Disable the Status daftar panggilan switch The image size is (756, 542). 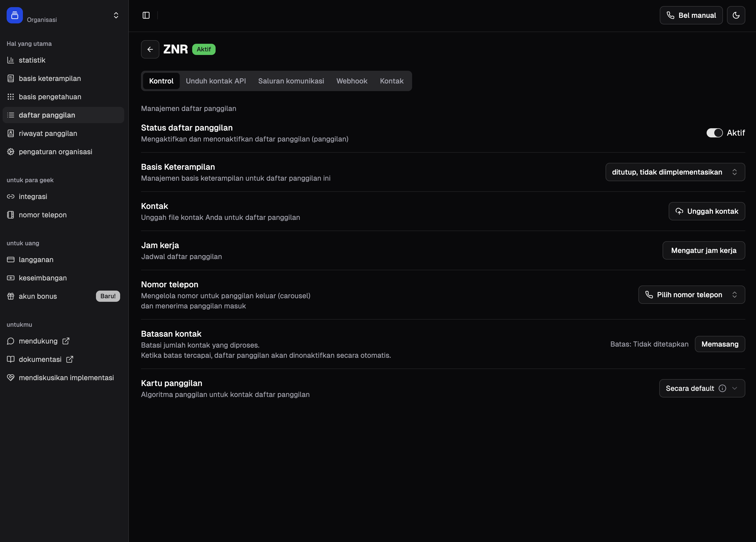714,133
